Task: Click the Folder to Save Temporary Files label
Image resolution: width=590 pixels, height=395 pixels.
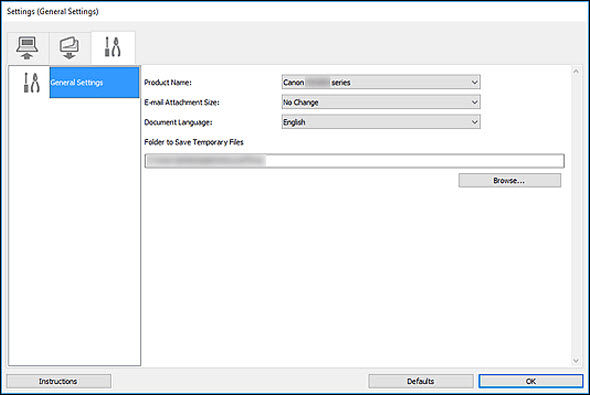Action: click(x=194, y=142)
